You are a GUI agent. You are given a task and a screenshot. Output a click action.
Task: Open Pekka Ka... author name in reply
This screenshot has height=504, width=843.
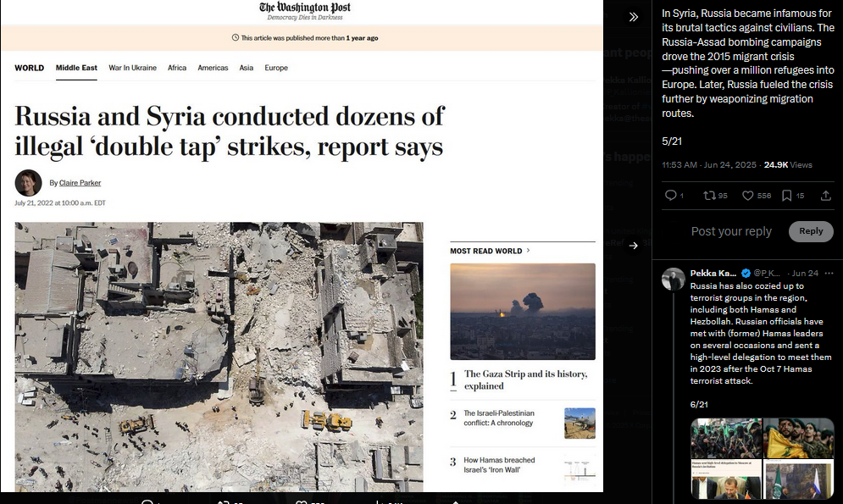pos(713,273)
